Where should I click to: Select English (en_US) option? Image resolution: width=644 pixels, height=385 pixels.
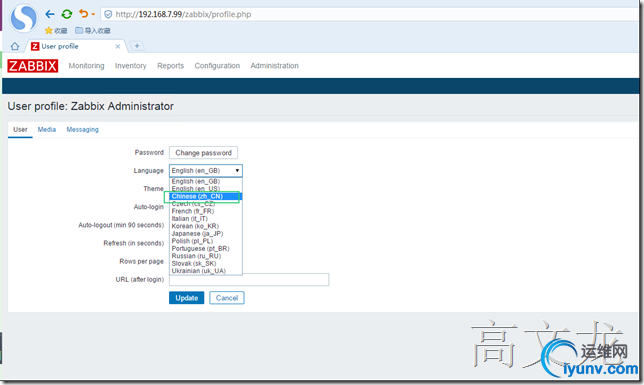point(205,189)
